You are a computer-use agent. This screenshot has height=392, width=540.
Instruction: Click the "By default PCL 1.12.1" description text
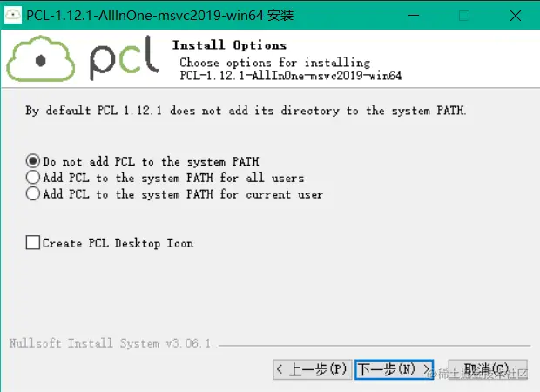(246, 111)
